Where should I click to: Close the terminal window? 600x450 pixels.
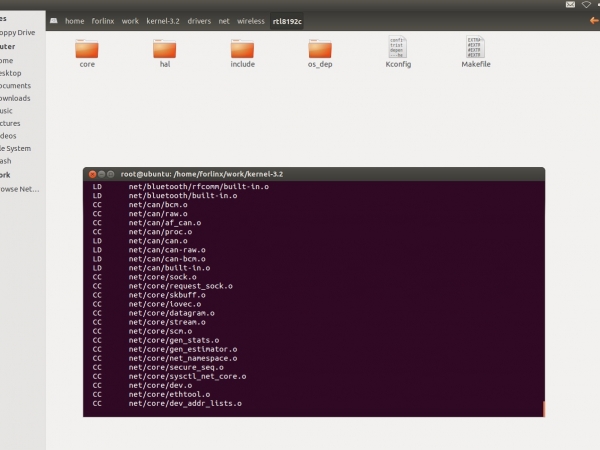(91, 173)
